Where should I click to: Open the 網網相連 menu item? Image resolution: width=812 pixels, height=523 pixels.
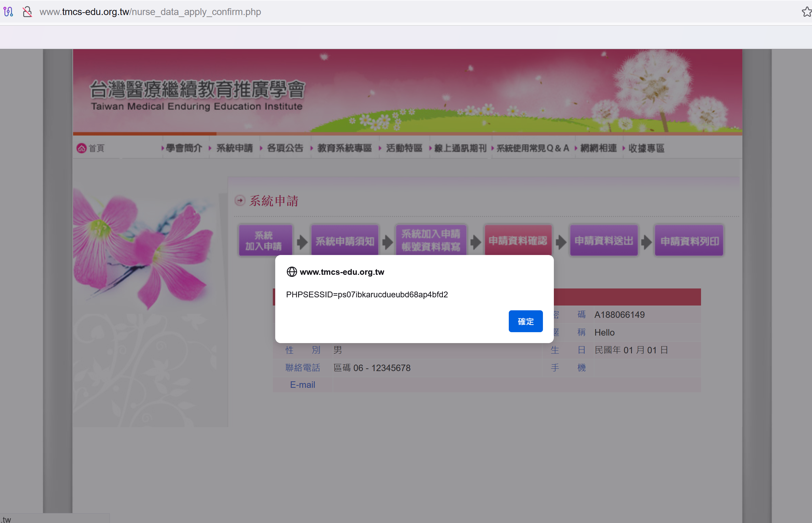(x=599, y=148)
